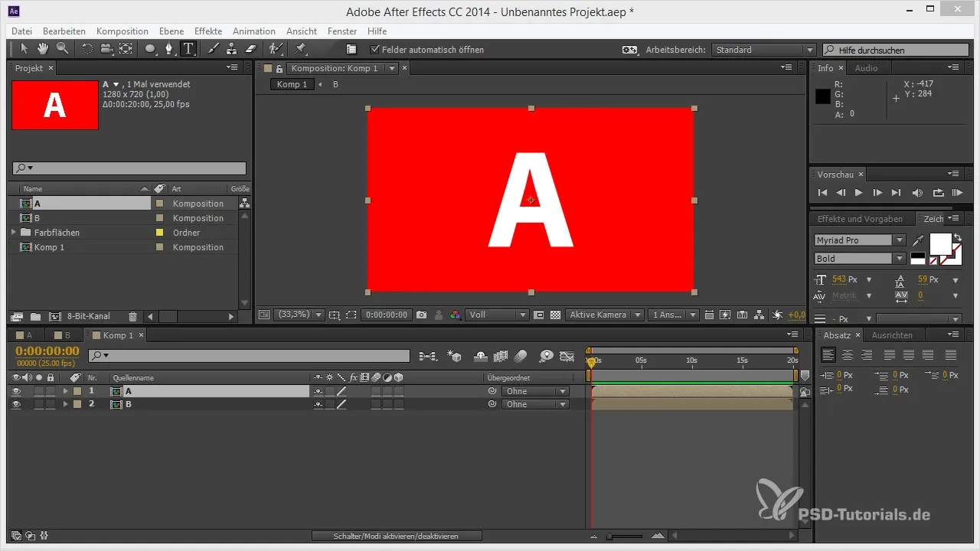Click the Komp 1 breadcrumb button
980x551 pixels.
tap(292, 84)
